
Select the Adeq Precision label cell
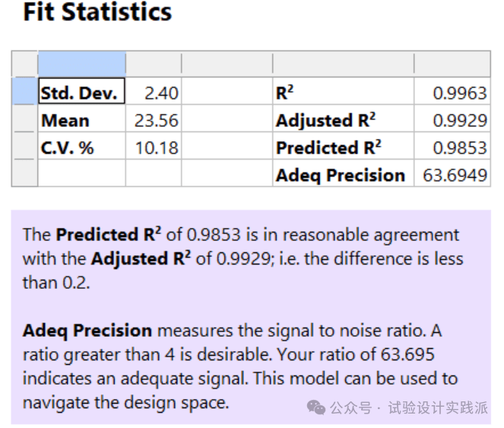click(344, 173)
